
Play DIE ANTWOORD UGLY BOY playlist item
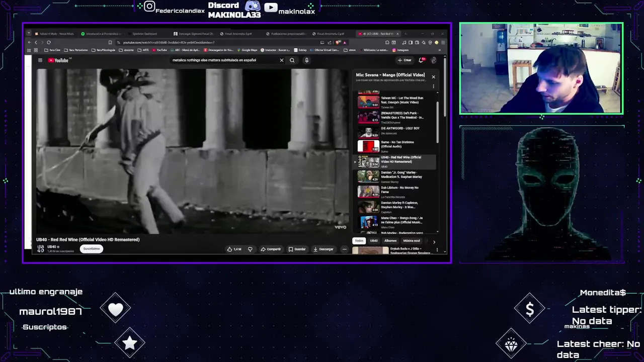tap(395, 132)
